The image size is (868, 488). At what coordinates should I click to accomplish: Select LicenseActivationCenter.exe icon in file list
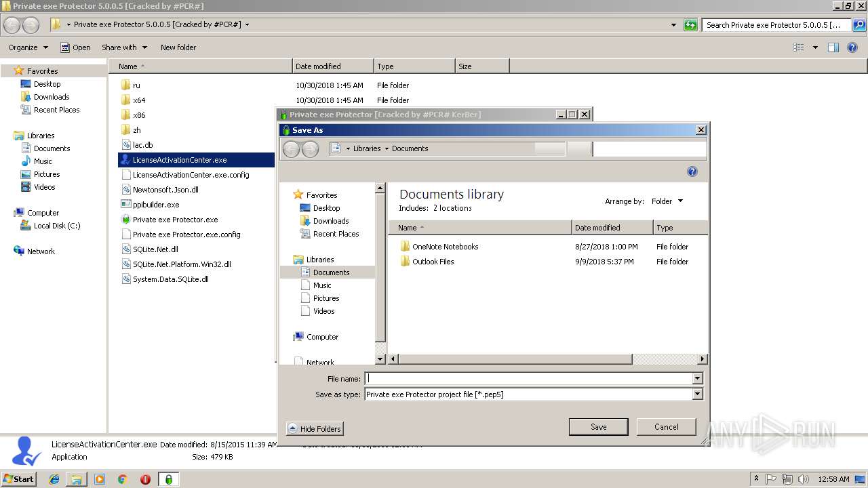coord(125,160)
